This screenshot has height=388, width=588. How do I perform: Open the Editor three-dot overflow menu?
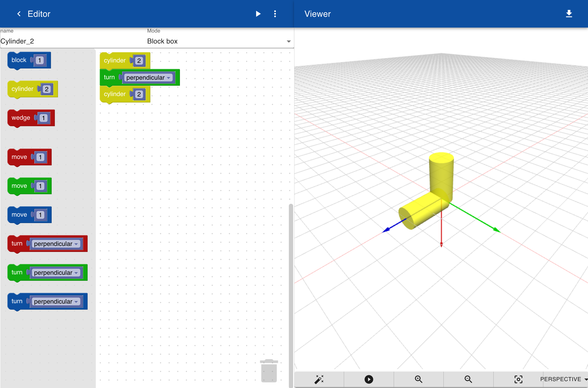click(275, 14)
